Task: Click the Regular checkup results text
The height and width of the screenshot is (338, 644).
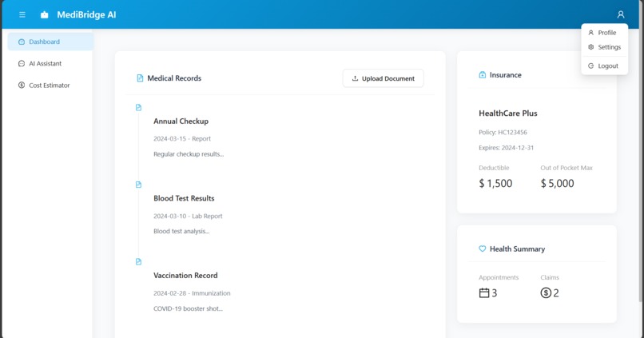Action: 189,154
